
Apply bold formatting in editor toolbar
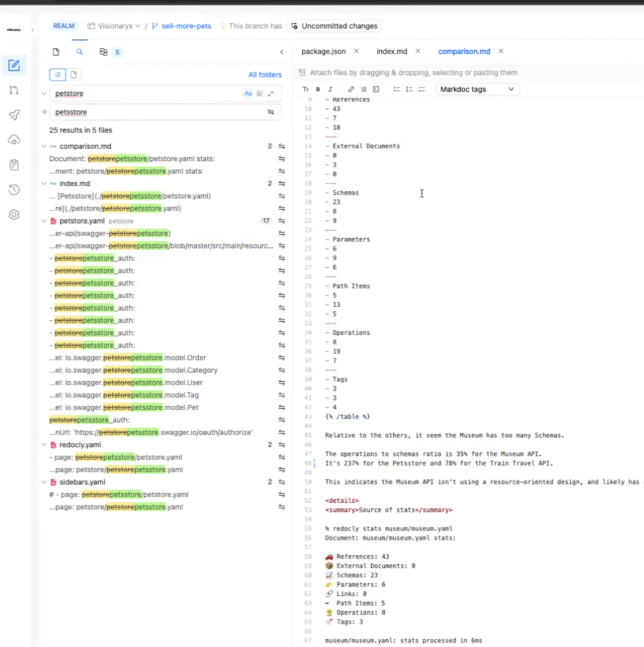click(318, 89)
